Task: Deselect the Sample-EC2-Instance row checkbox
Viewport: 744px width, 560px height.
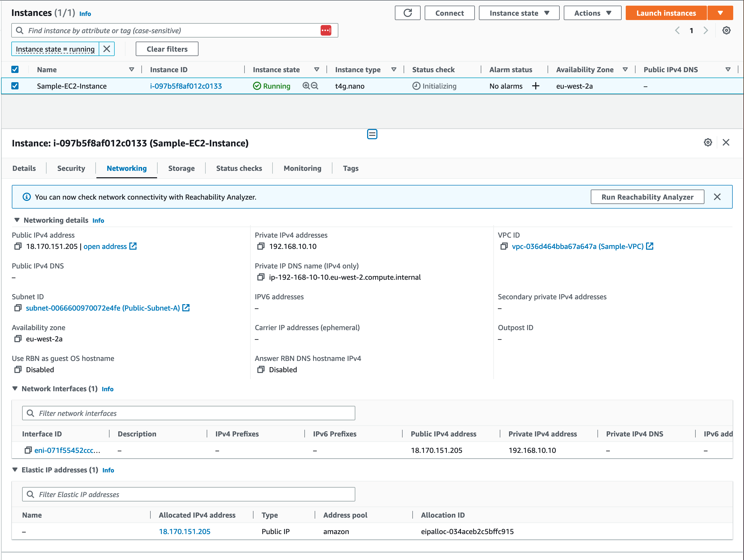Action: pos(15,86)
